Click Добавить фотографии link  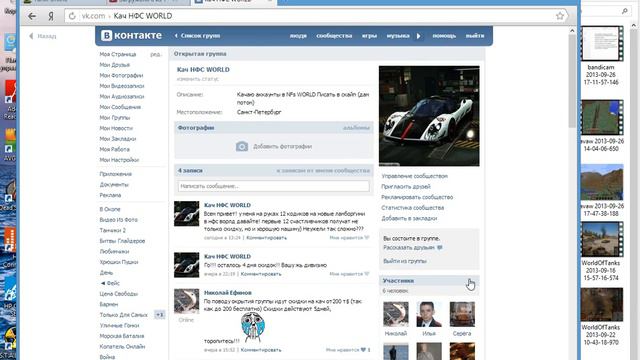282,147
